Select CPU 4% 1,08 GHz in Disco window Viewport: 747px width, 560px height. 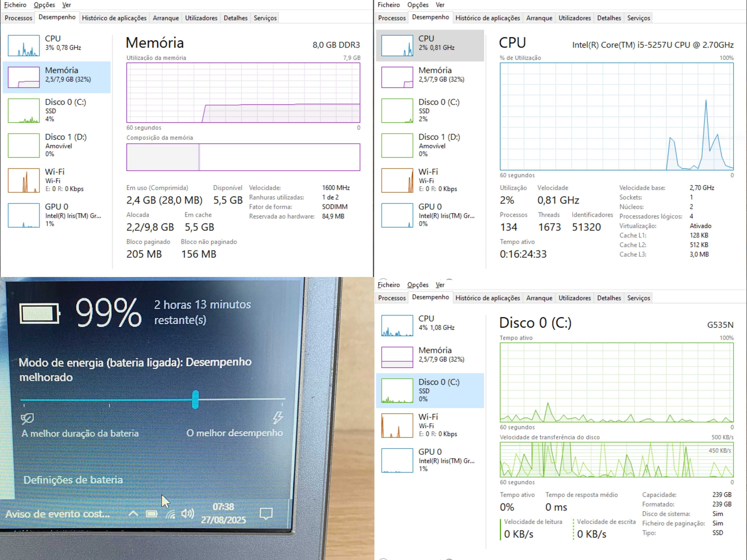point(430,325)
